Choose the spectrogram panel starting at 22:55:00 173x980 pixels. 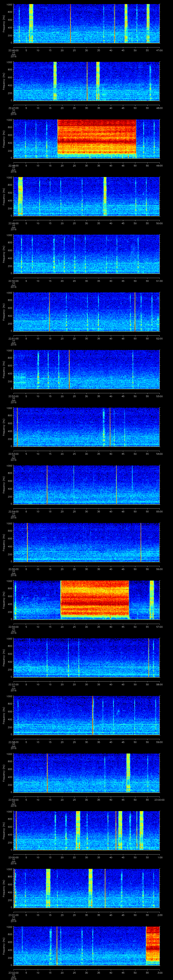click(87, 542)
